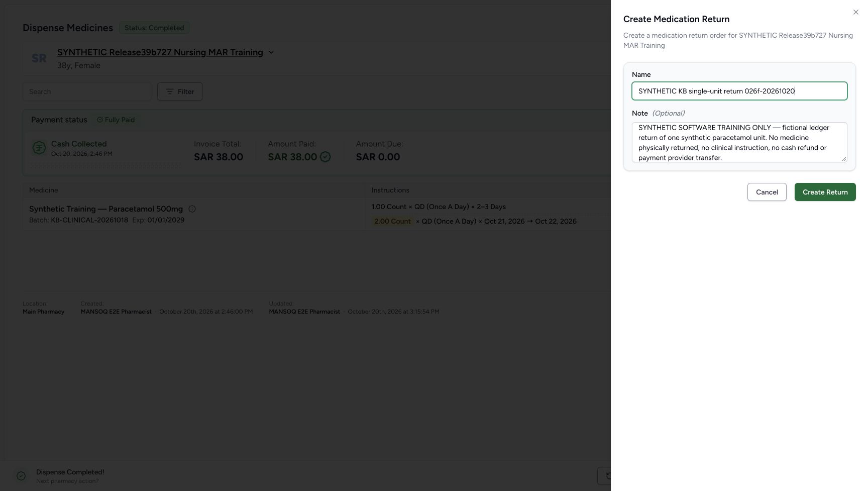Click the Created by MANSOQ E2E Pharmacist name
The width and height of the screenshot is (868, 491).
(116, 312)
